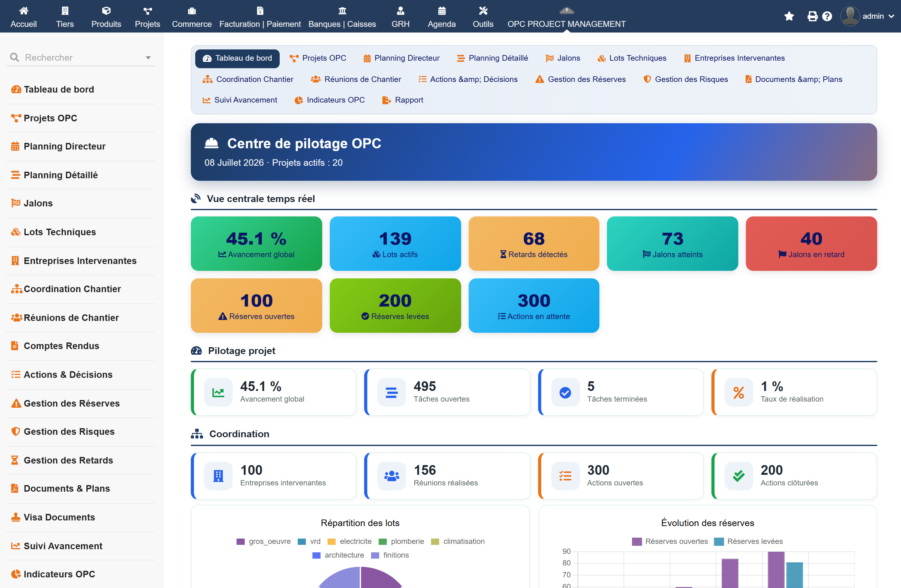Open the Agenda calendar icon

coord(441,11)
